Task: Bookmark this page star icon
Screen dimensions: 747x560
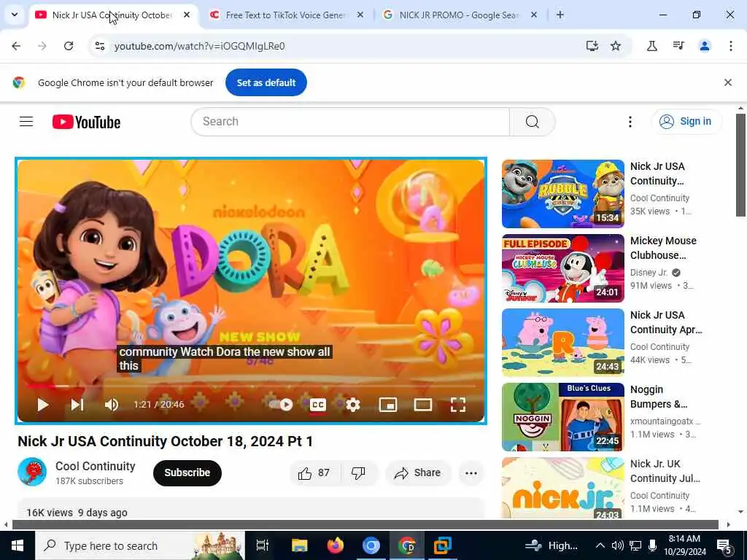Action: 616,46
